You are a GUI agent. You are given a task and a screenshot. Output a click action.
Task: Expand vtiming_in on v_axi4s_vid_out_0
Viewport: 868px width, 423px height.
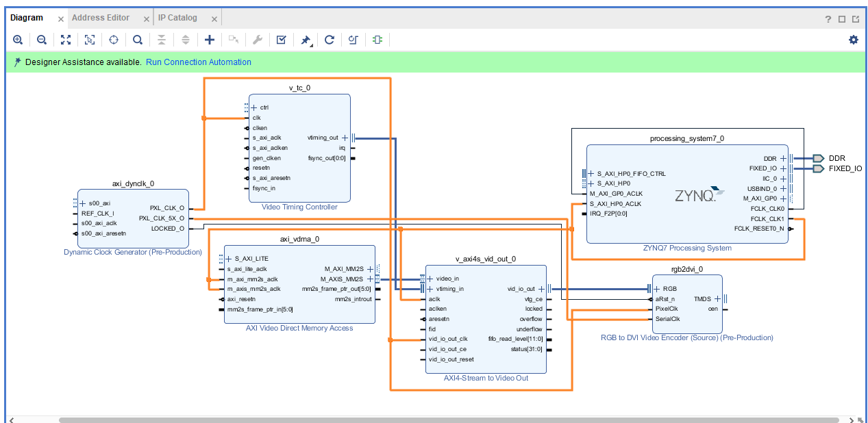pos(430,289)
